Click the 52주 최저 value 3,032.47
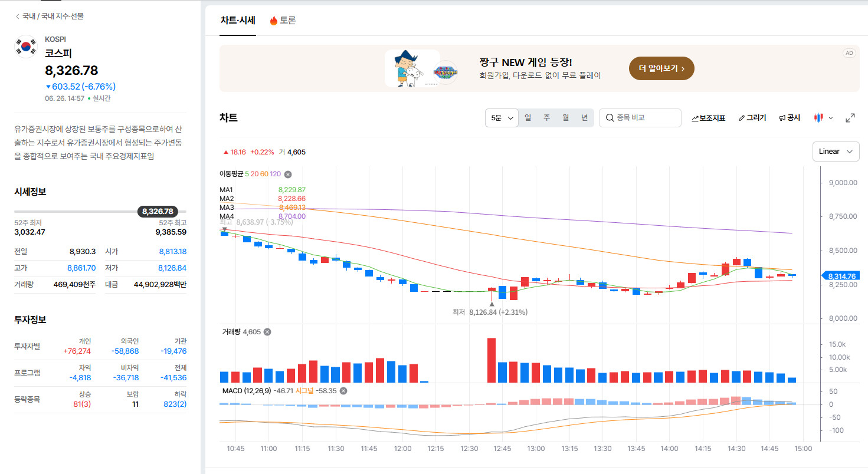Screen dimensions: 868x474 [30, 232]
